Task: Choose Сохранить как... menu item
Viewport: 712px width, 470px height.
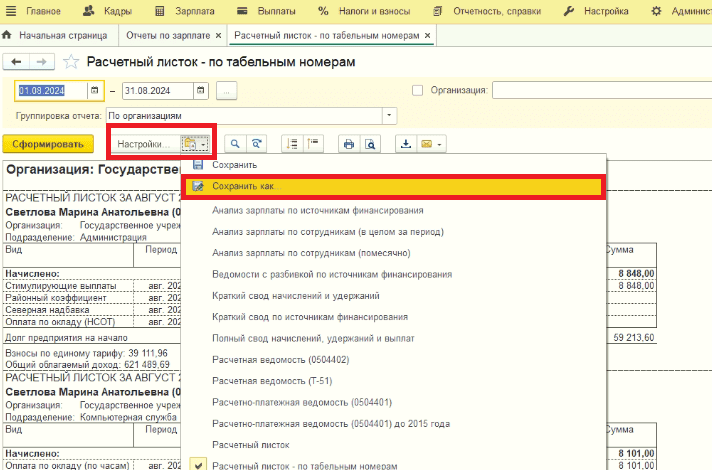Action: pos(394,186)
